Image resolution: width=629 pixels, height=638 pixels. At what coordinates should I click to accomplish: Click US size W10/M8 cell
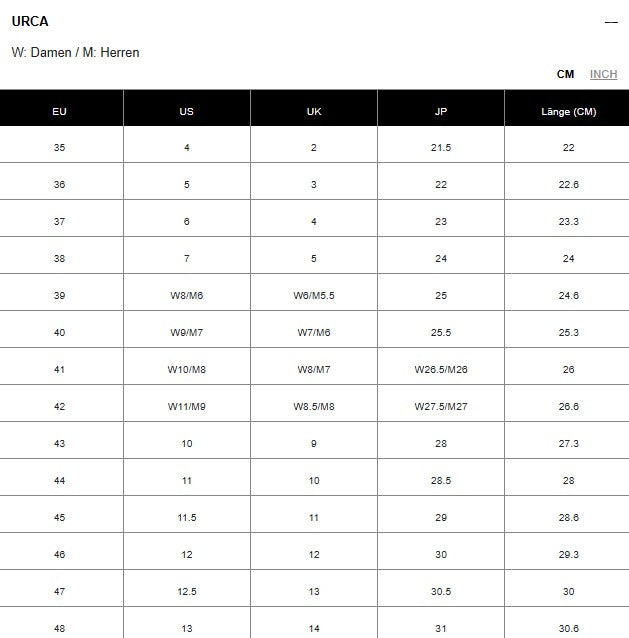click(186, 369)
